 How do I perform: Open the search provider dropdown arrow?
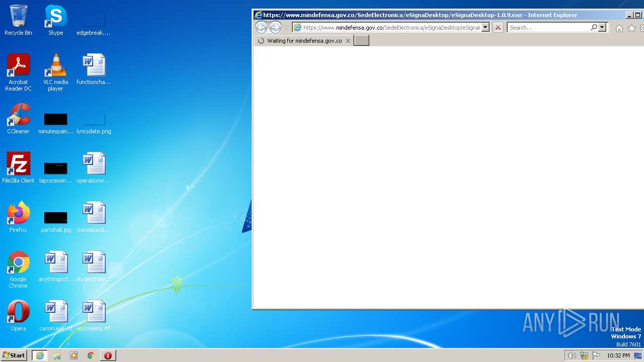[602, 28]
